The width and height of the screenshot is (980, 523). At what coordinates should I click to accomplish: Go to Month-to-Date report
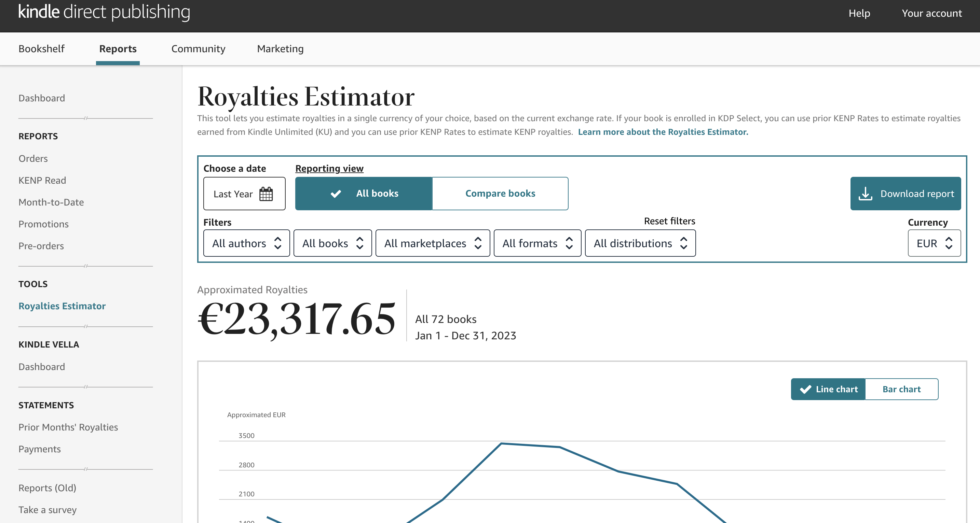(x=51, y=202)
